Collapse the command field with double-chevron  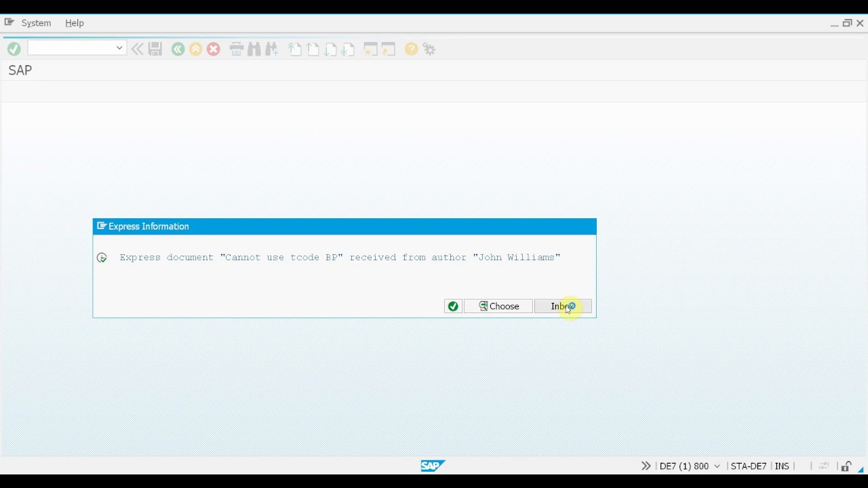tap(137, 49)
